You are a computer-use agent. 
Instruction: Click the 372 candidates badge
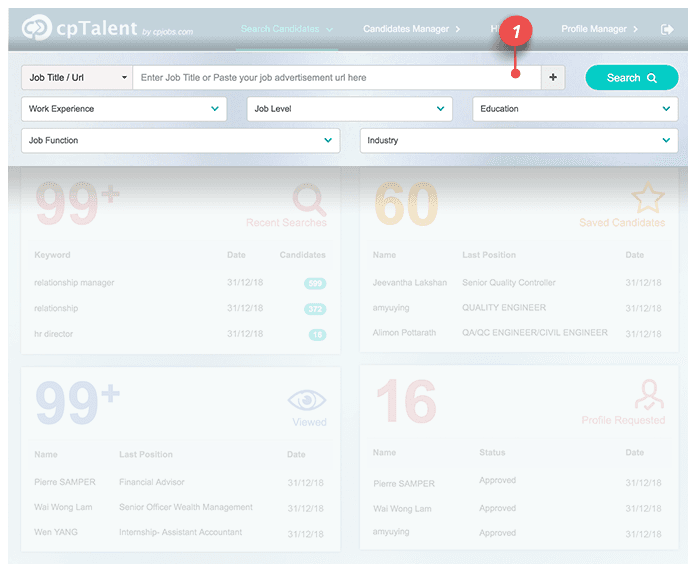[x=315, y=309]
